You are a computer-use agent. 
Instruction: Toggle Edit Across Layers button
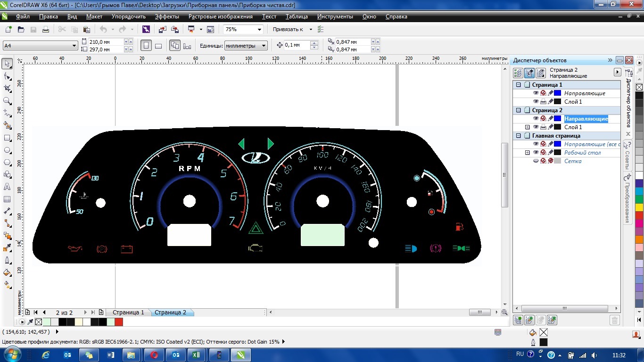click(x=529, y=73)
